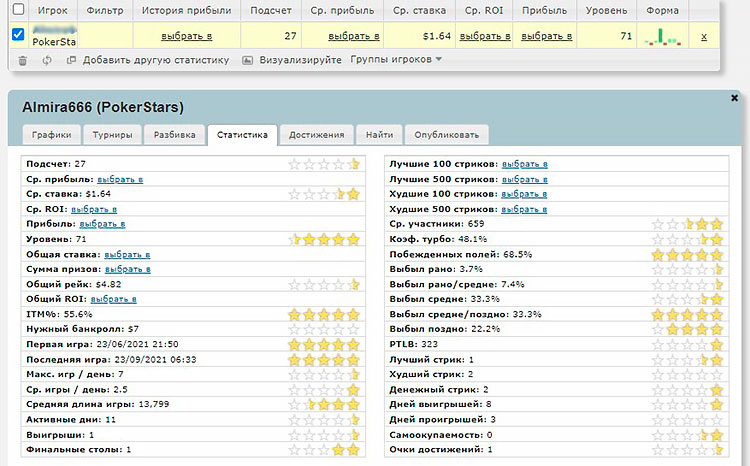Viewport: 750px width, 466px height.
Task: Open the Турниры tab
Action: click(111, 134)
